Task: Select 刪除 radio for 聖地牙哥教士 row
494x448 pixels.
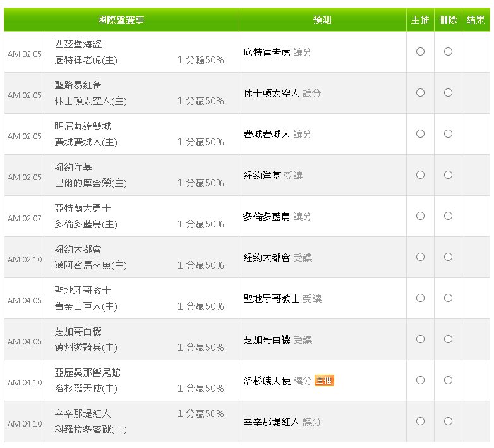Action: coord(448,298)
